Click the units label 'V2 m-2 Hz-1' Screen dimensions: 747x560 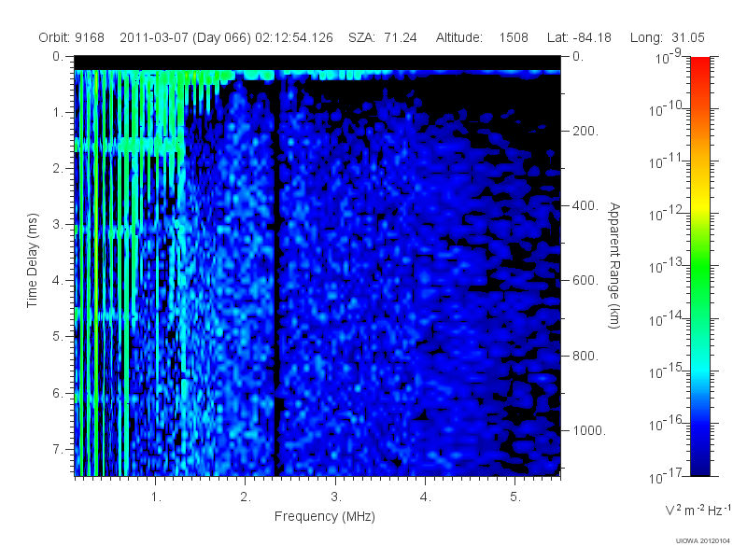click(x=698, y=510)
